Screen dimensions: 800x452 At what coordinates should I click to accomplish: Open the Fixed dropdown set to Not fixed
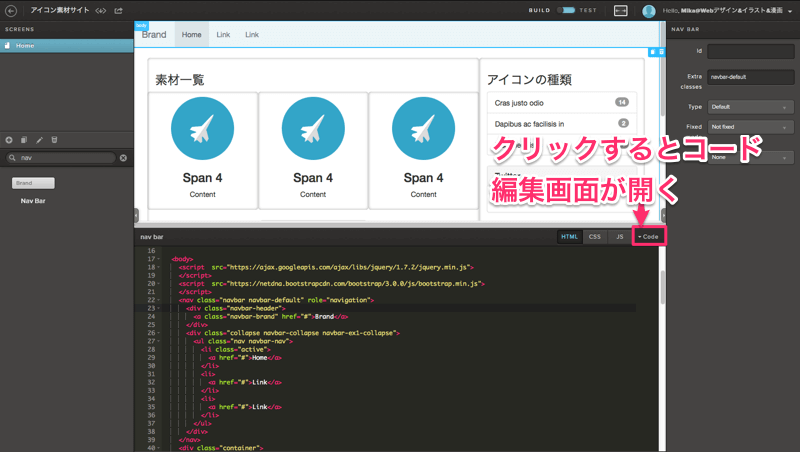750,127
